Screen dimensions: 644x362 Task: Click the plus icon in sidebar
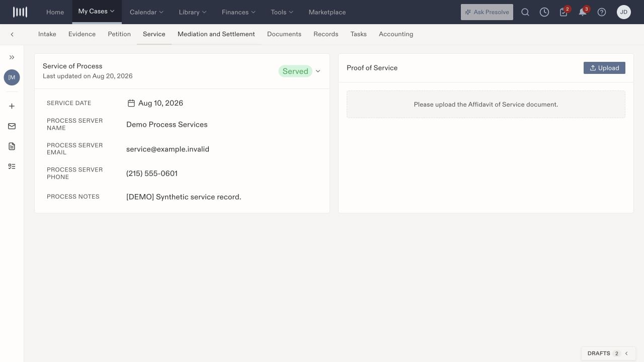pos(12,106)
